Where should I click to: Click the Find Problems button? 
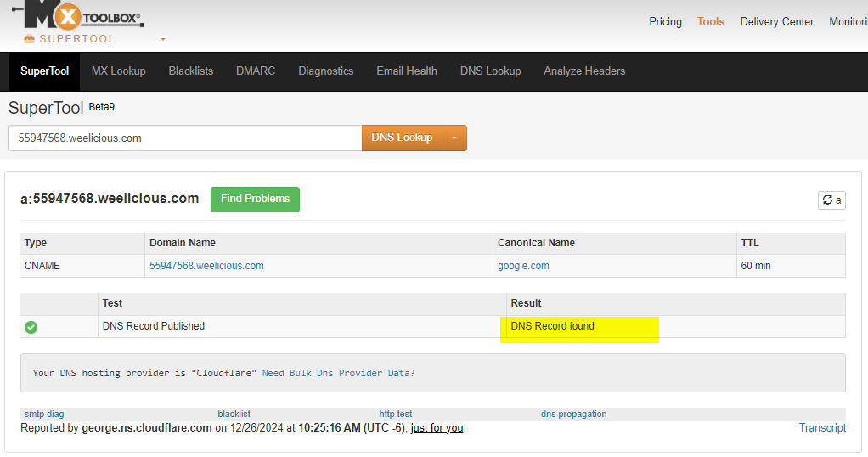point(255,200)
